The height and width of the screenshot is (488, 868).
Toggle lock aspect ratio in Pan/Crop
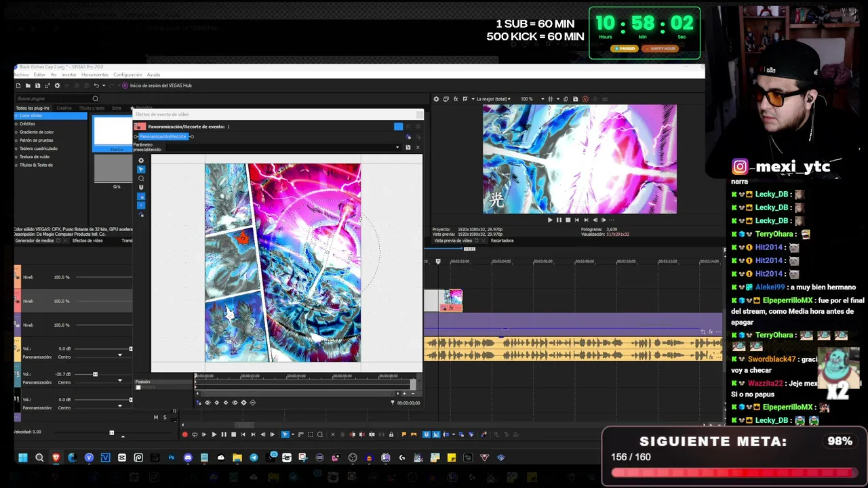(x=141, y=196)
